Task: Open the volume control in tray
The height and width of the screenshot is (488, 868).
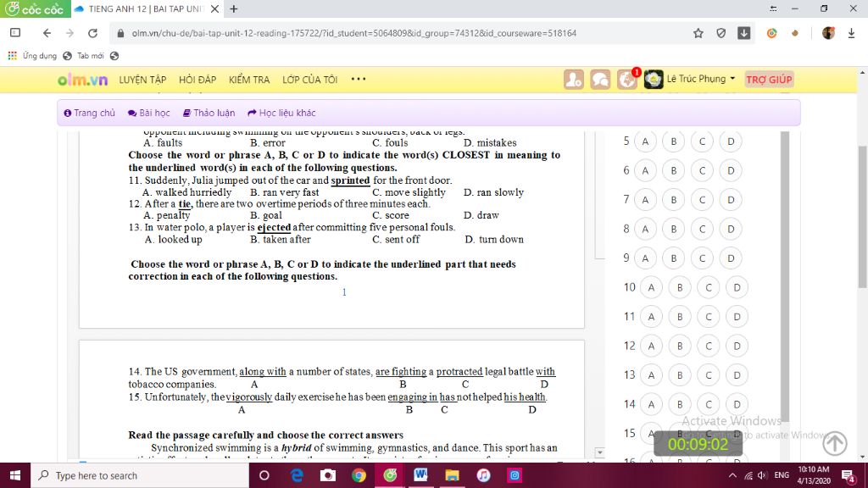Action: [762, 475]
